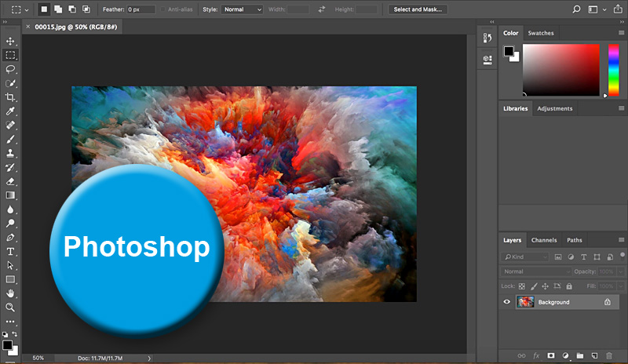The width and height of the screenshot is (628, 364).
Task: Select the Lasso tool
Action: [x=11, y=69]
